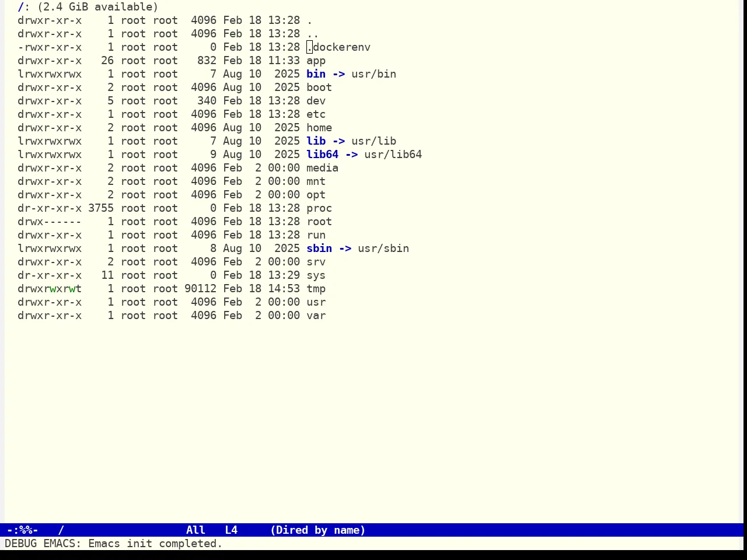Viewport: 747px width, 560px height.
Task: Open the media directory entry
Action: click(x=322, y=168)
